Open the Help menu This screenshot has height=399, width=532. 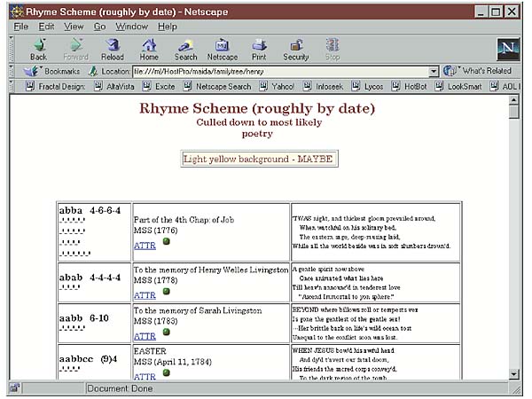168,27
